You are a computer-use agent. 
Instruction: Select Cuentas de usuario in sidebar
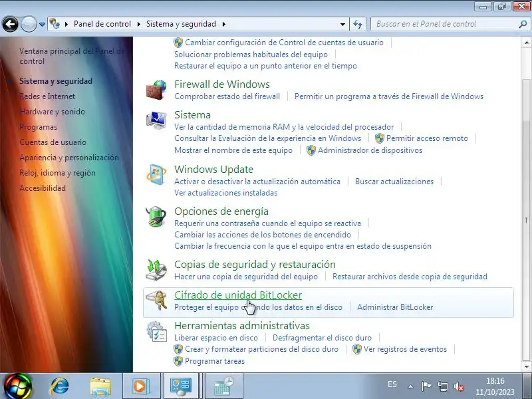(x=53, y=142)
